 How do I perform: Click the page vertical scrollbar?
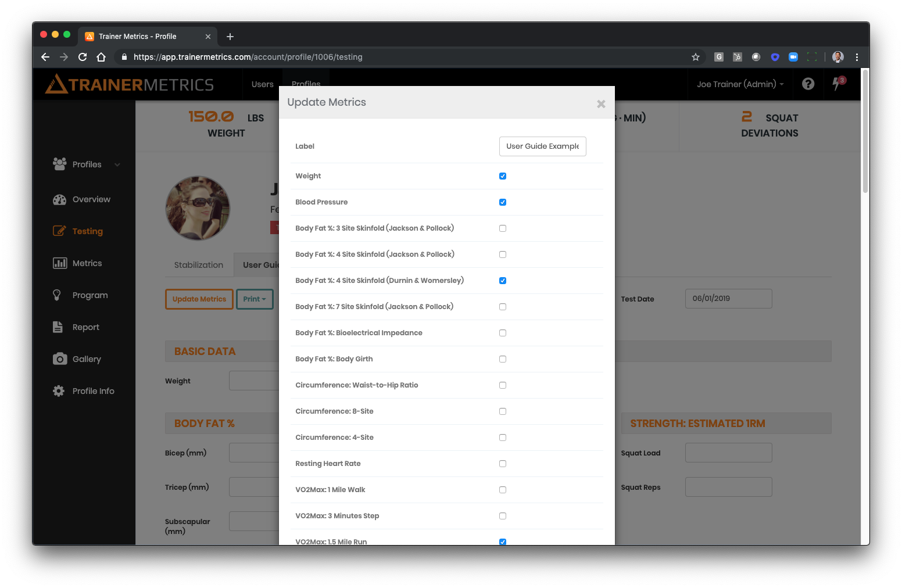pos(865,131)
